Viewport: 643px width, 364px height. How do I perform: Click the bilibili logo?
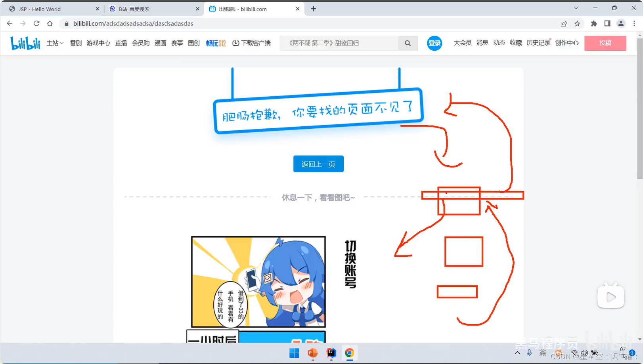25,43
